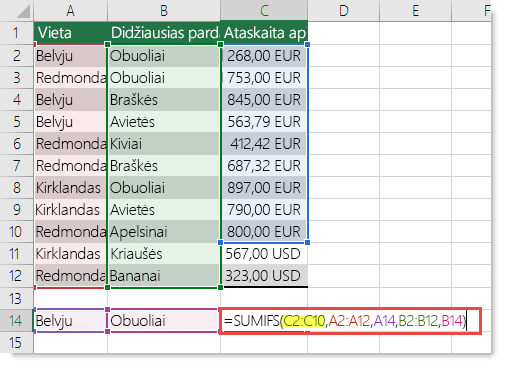Click cell with 567,00 USD

[x=264, y=254]
